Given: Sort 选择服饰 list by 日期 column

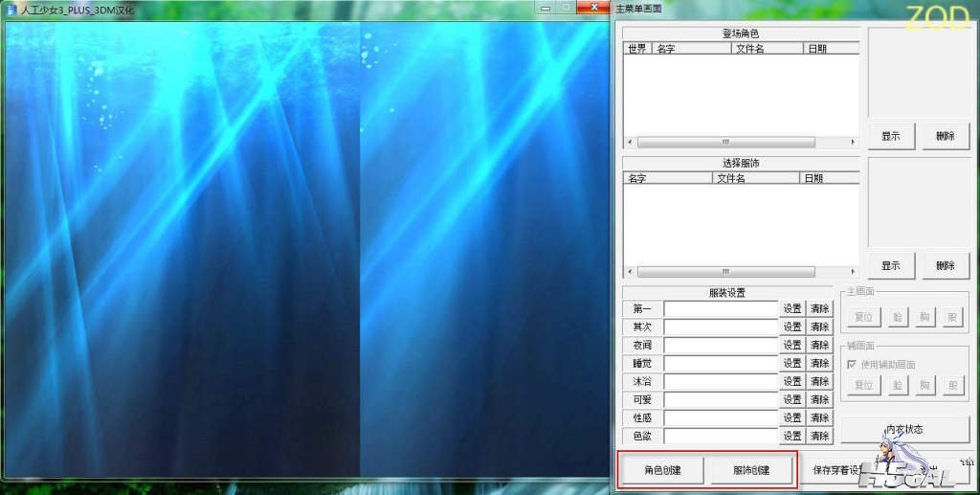Looking at the screenshot, I should tap(830, 178).
